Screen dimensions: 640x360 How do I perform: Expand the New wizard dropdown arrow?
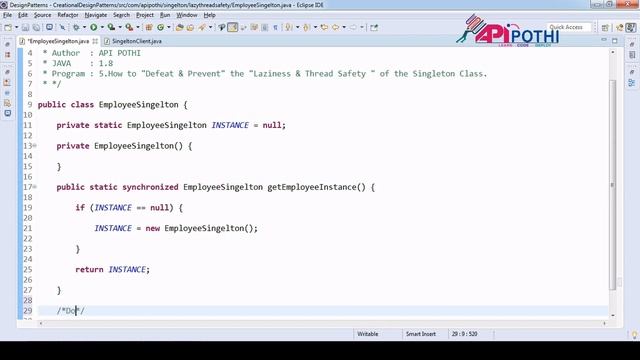[16, 27]
